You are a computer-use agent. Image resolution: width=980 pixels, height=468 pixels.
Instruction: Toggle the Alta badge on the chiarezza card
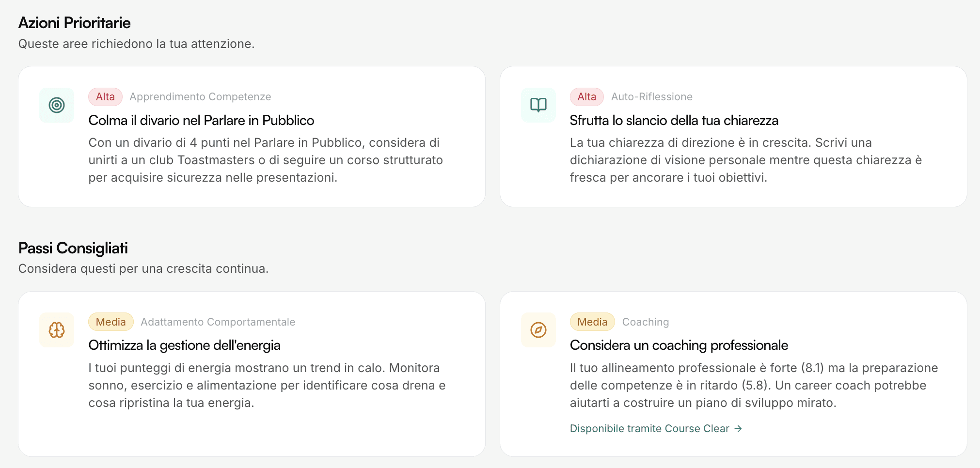tap(586, 96)
